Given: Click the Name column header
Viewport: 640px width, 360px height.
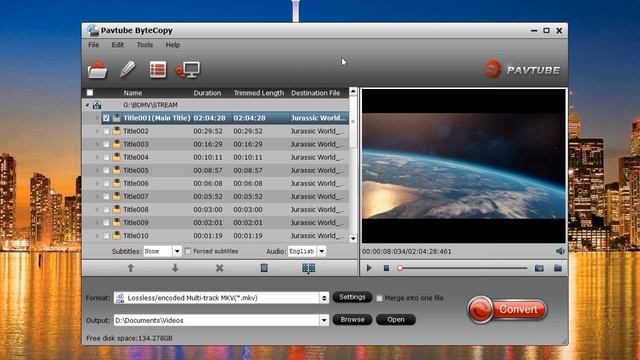Looking at the screenshot, I should (x=133, y=93).
